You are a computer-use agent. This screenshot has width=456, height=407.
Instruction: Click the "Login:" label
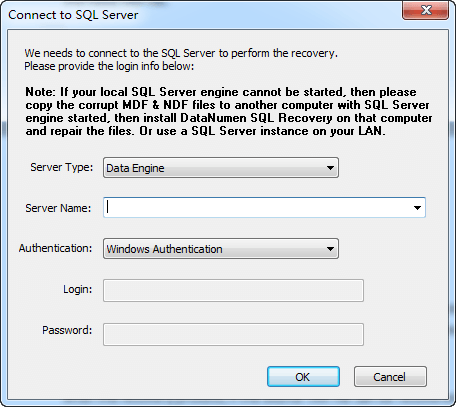[78, 289]
